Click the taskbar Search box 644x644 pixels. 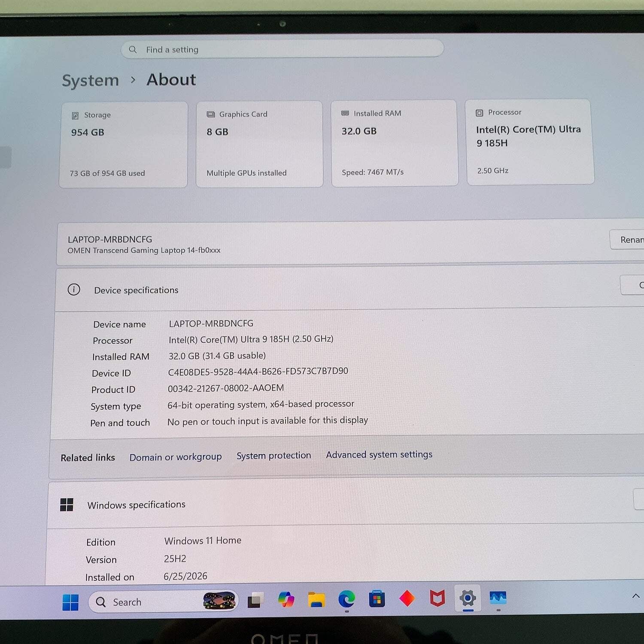coord(163,601)
